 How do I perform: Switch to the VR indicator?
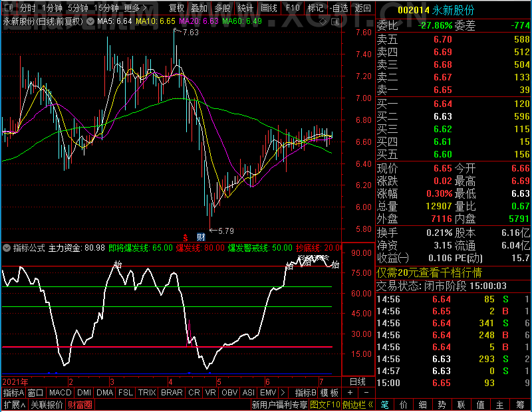pyautogui.click(x=210, y=393)
